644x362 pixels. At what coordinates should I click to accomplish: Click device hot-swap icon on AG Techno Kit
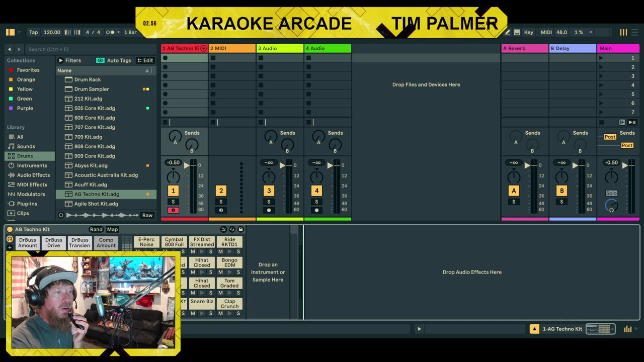click(232, 229)
